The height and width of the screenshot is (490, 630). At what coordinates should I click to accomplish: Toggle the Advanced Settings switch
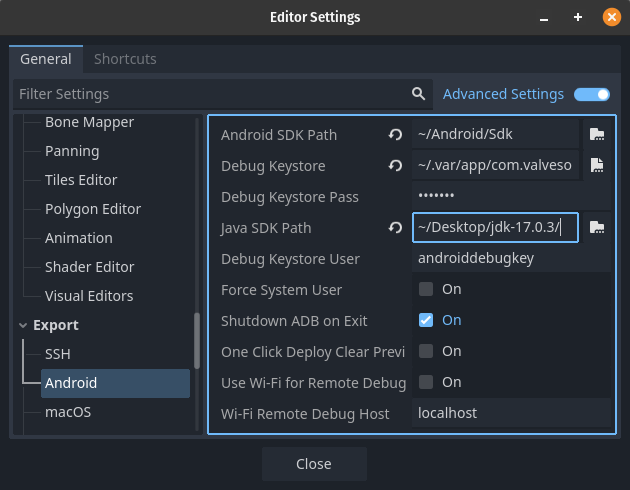coord(592,94)
